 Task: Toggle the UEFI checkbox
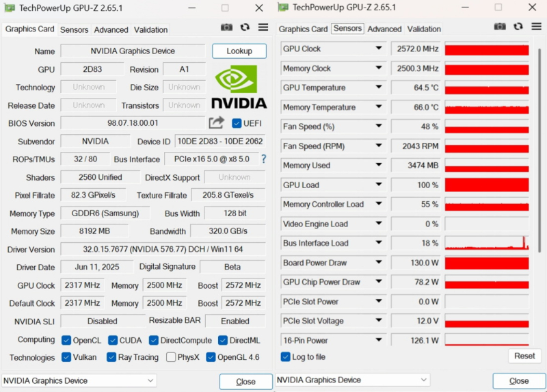pyautogui.click(x=237, y=123)
